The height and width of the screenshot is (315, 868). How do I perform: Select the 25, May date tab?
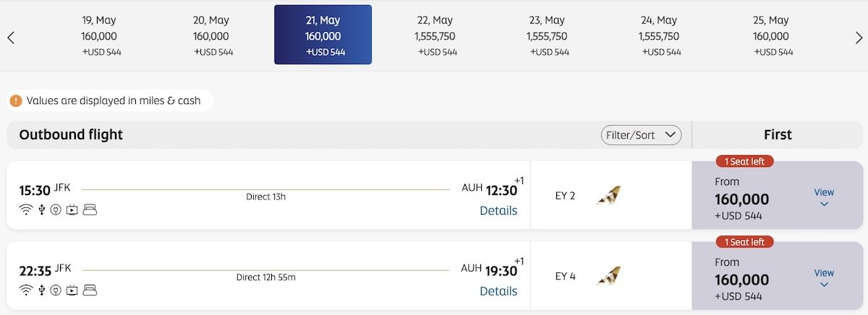click(771, 35)
